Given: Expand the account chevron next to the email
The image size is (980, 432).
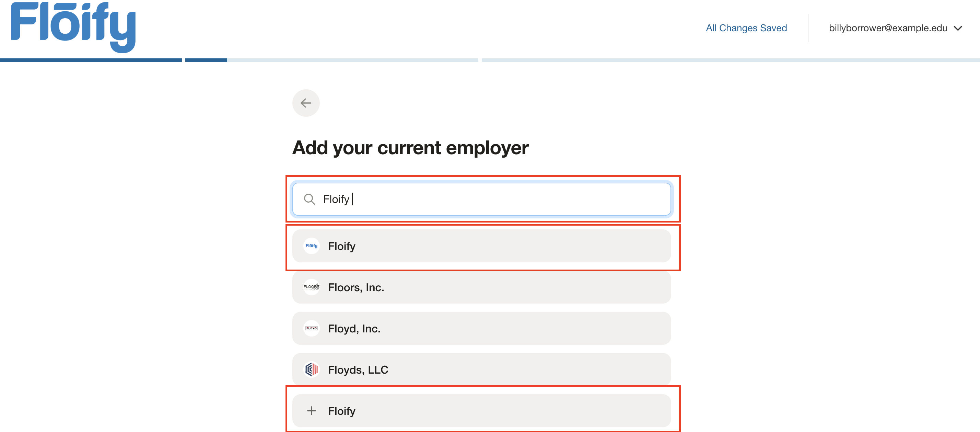Looking at the screenshot, I should [x=958, y=28].
